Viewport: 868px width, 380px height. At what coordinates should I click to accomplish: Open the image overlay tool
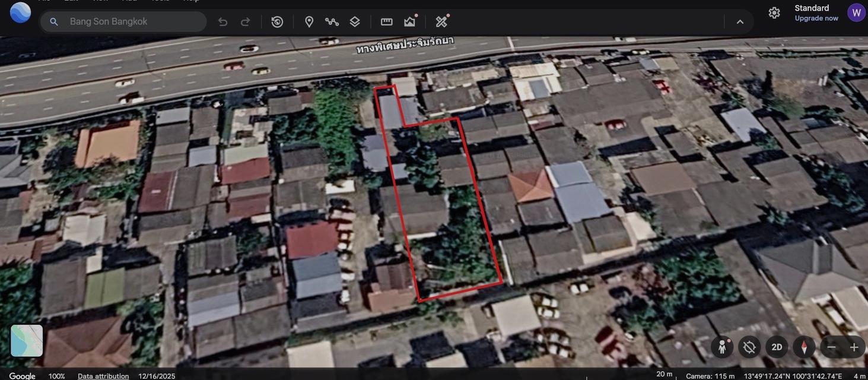(x=410, y=22)
